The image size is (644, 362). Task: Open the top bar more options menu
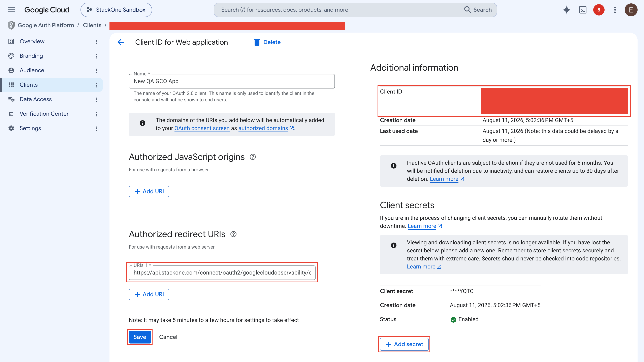pyautogui.click(x=615, y=10)
